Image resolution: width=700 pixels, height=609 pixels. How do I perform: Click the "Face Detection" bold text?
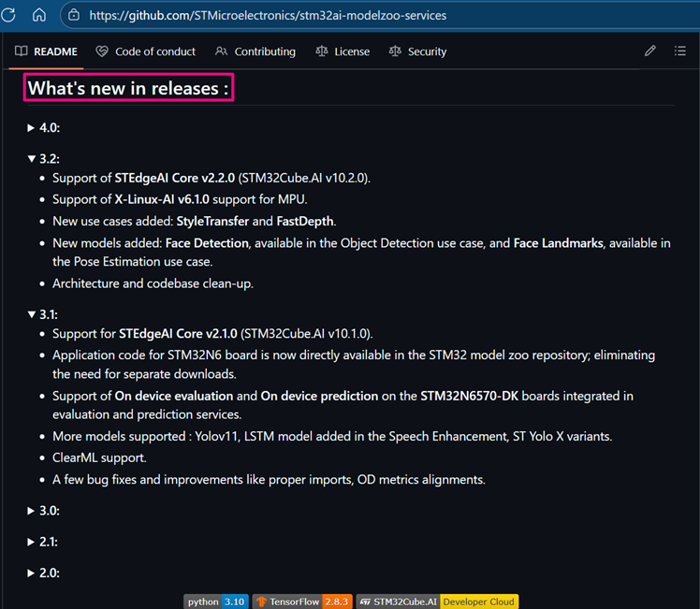click(x=207, y=243)
